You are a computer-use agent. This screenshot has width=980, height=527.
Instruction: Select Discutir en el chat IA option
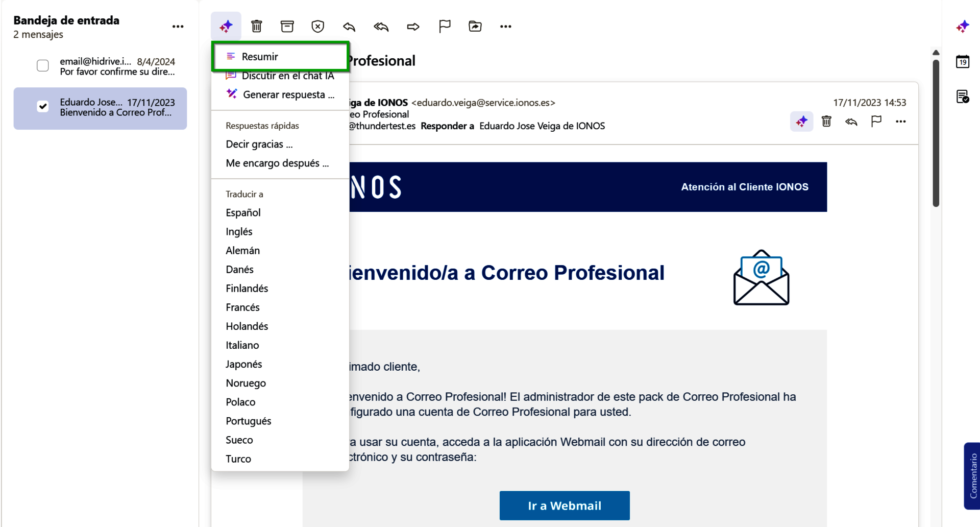[288, 75]
